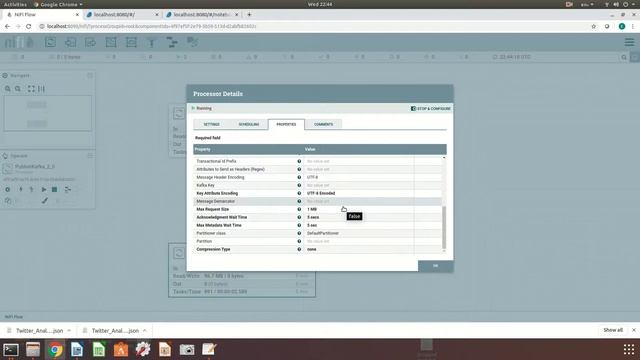Collapse the Operate panel

click(90, 156)
